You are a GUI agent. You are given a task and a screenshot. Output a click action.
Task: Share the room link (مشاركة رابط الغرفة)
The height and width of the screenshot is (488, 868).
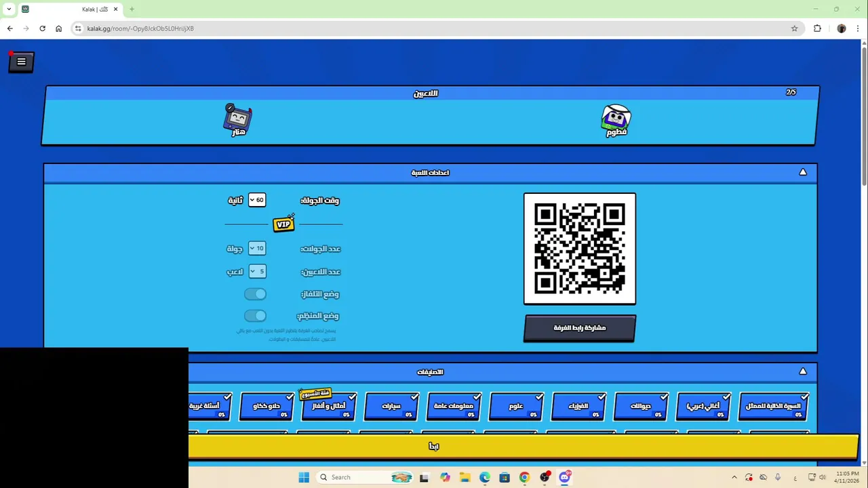click(x=580, y=328)
